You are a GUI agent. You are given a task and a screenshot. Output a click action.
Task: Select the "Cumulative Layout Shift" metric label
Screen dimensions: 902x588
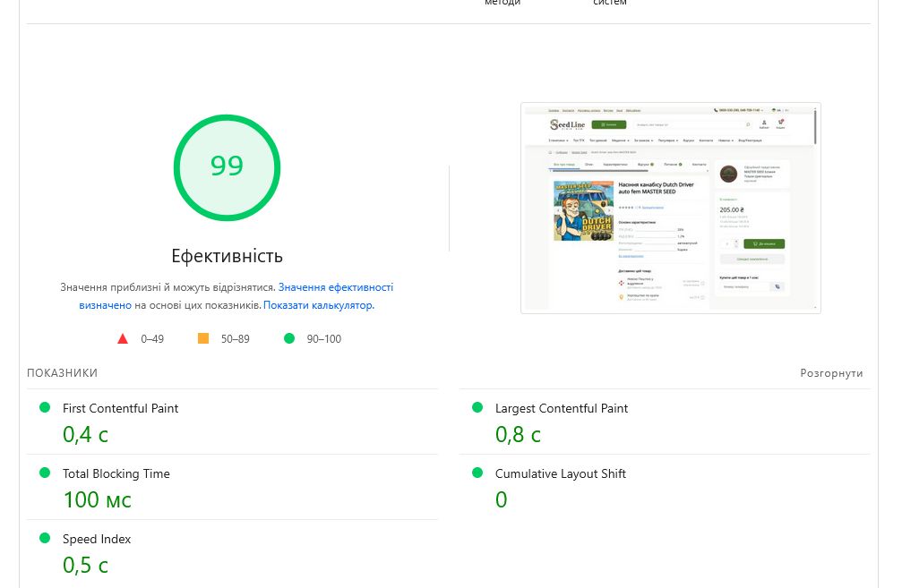[x=561, y=473]
